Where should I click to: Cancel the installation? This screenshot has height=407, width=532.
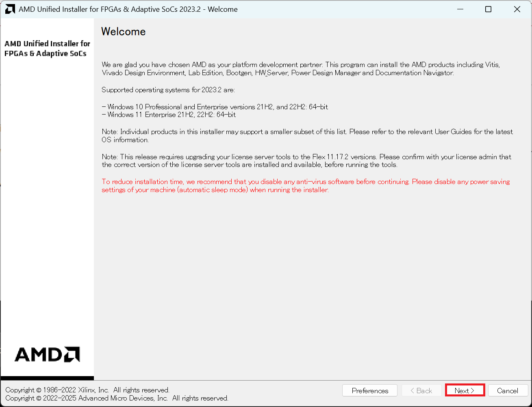(508, 390)
